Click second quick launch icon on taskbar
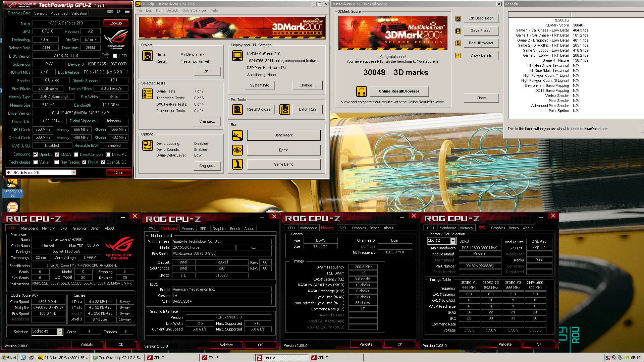 (31, 358)
